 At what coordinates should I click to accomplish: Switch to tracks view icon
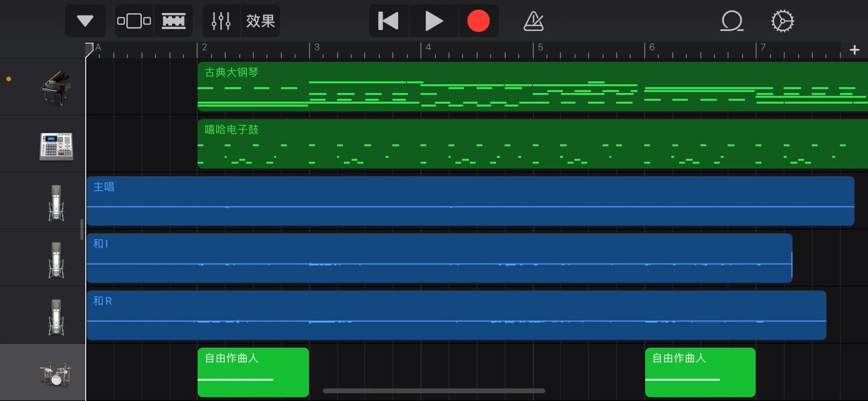tap(173, 21)
